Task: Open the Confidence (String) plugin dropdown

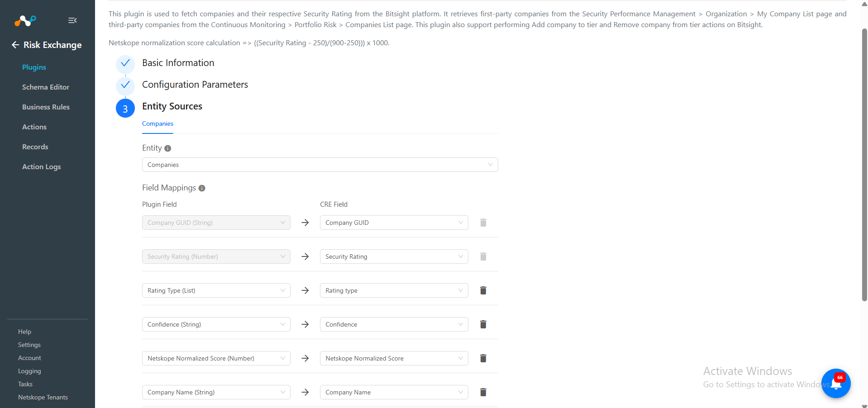Action: [216, 324]
